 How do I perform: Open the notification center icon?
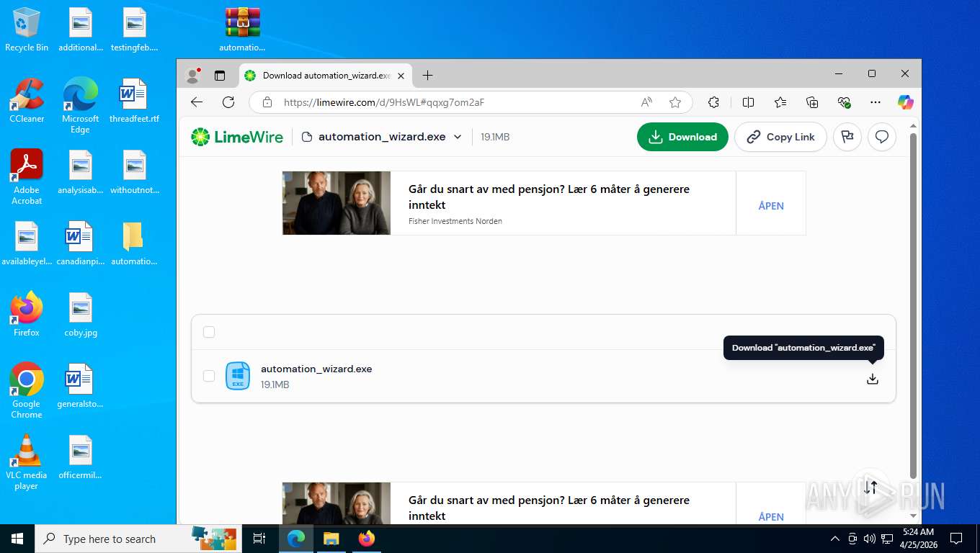tap(956, 539)
